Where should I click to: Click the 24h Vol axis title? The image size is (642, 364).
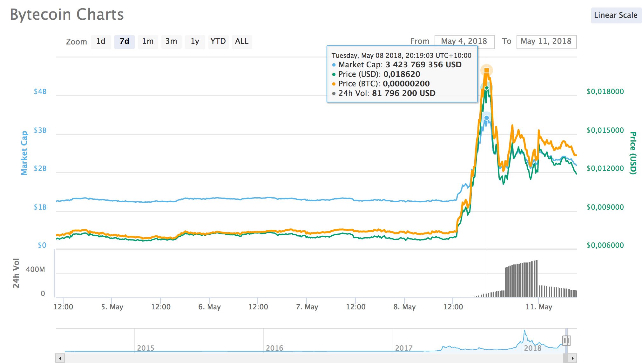pyautogui.click(x=16, y=273)
